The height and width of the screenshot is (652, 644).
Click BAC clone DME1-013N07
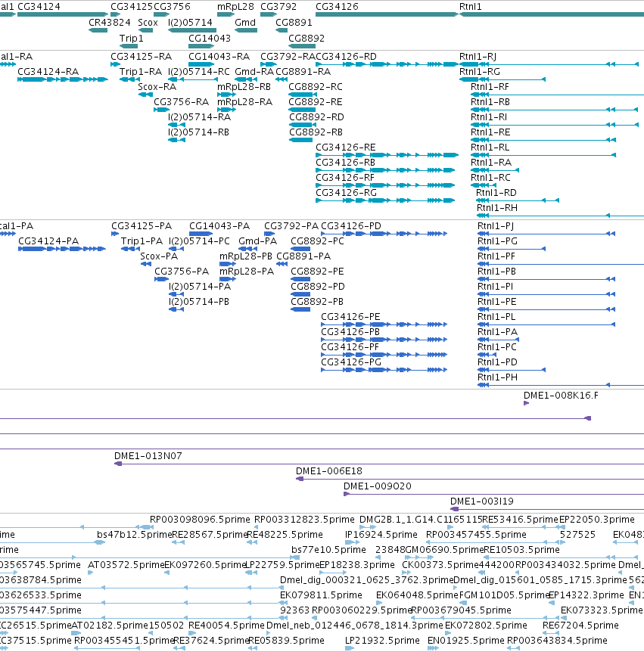pyautogui.click(x=148, y=456)
